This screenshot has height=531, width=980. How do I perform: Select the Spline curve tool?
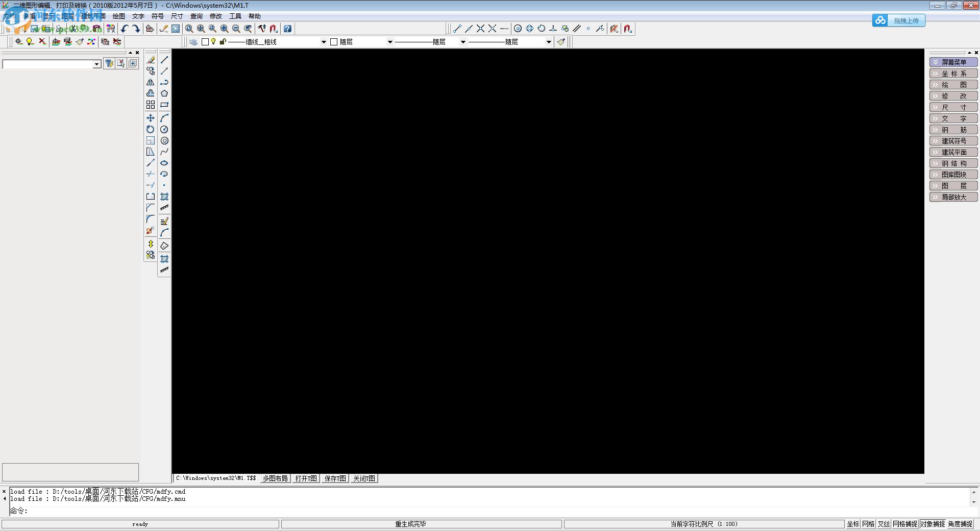pos(164,152)
